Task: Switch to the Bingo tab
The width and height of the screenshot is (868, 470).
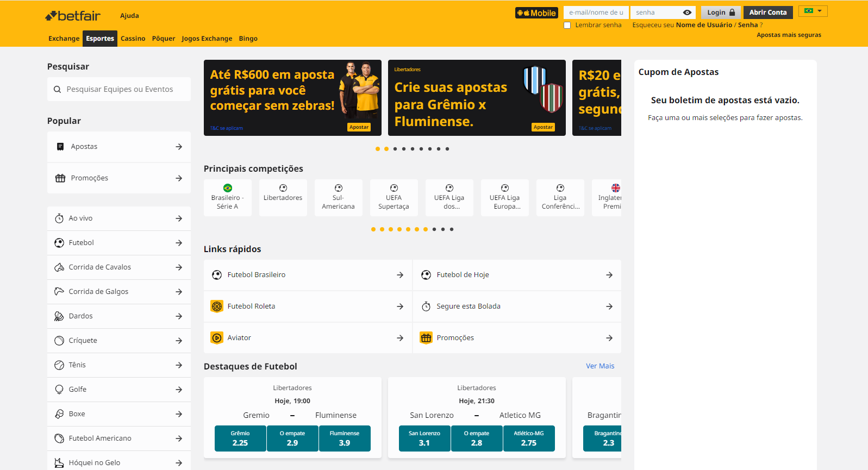Action: coord(248,39)
